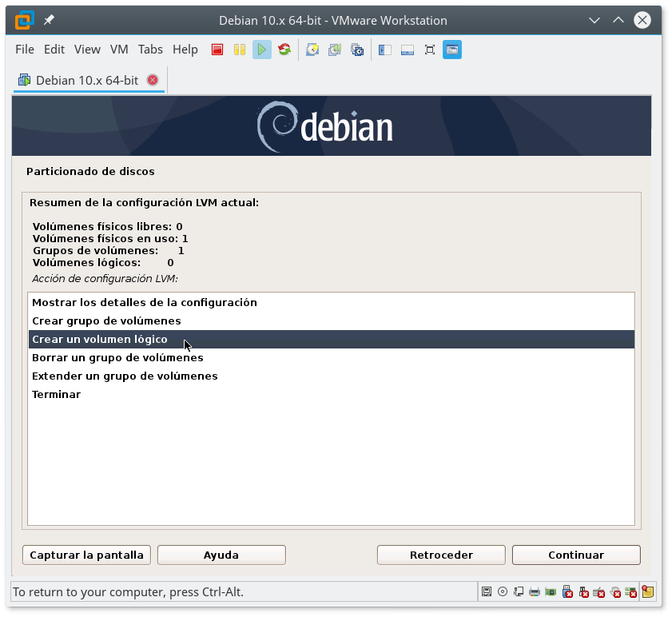
Task: Open the VM menu
Action: coord(119,50)
